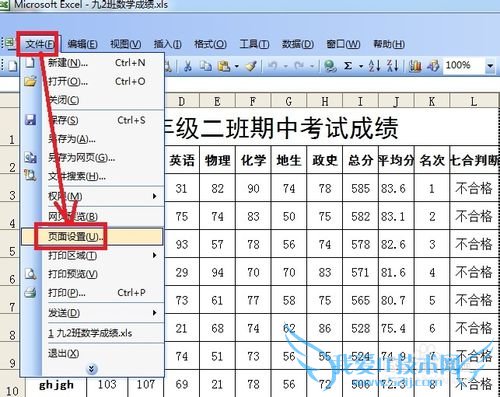Select column I header
500x397 pixels.
tap(360, 101)
